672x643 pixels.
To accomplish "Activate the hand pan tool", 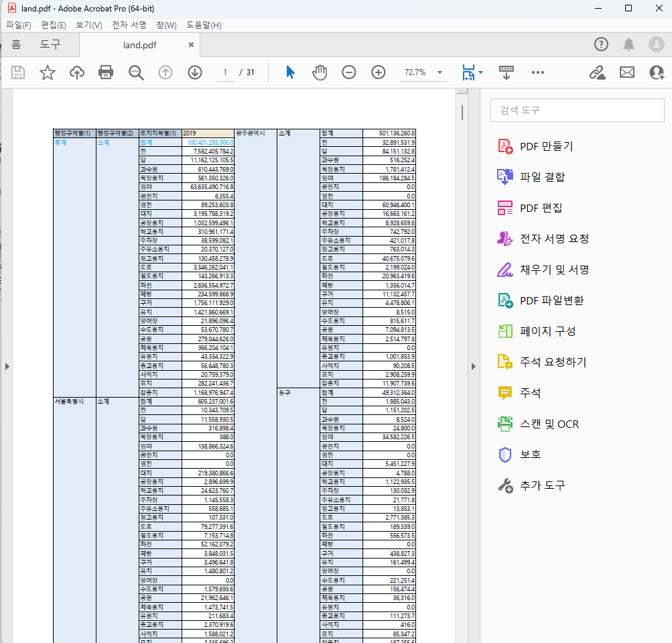I will coord(320,72).
